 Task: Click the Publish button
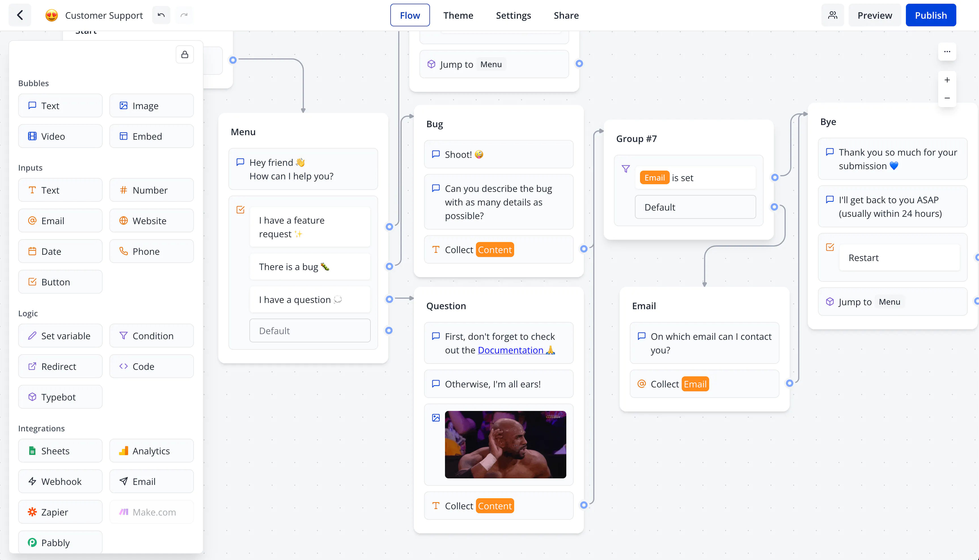tap(931, 15)
